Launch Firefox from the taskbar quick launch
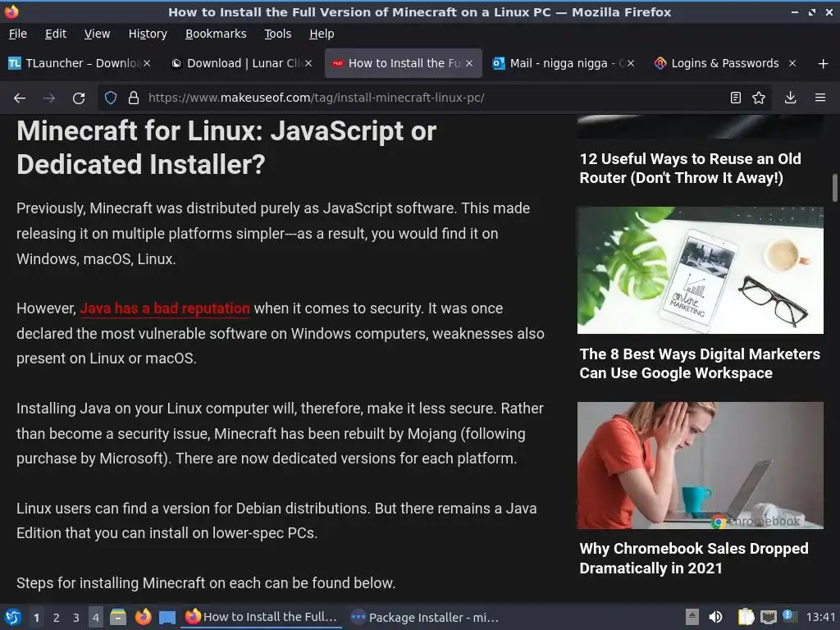 coord(143,617)
